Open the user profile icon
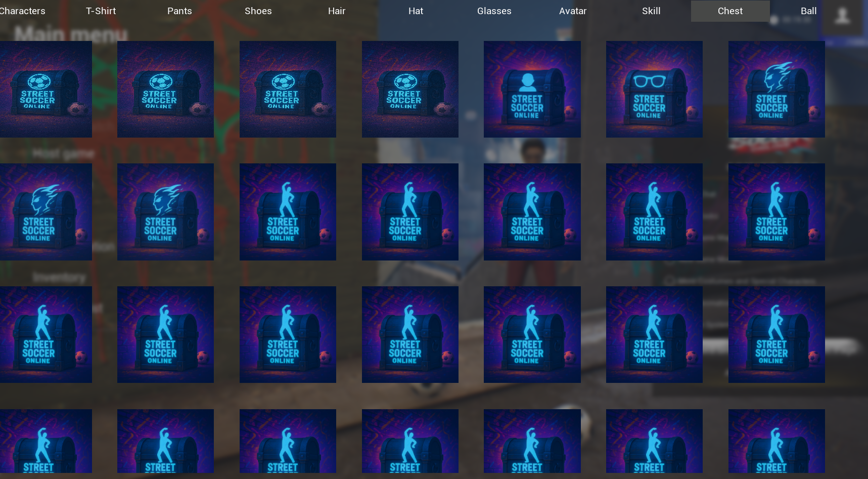The width and height of the screenshot is (868, 479). tap(842, 16)
